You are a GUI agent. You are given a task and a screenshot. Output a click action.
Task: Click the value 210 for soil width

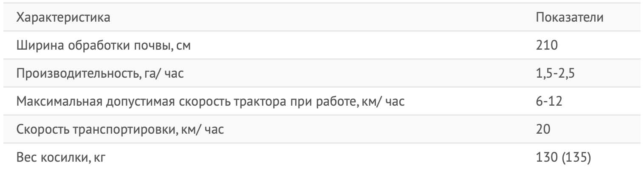click(546, 45)
